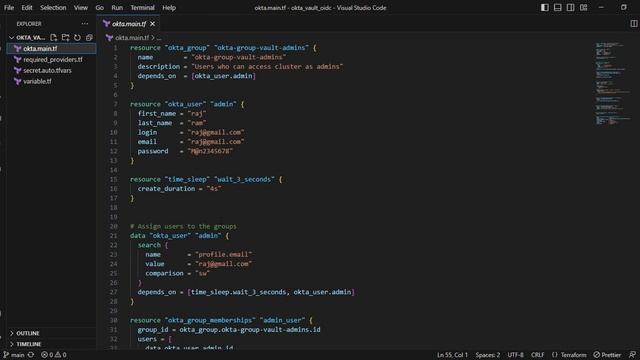This screenshot has height=360, width=640.
Task: Click 'comparison = "sw"' line
Action: pyautogui.click(x=178, y=273)
